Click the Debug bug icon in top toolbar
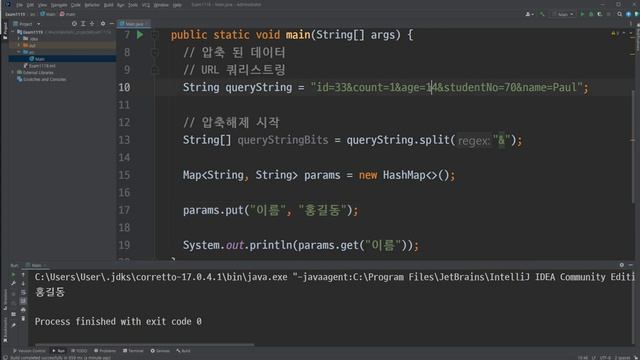The image size is (640, 360). pyautogui.click(x=591, y=14)
